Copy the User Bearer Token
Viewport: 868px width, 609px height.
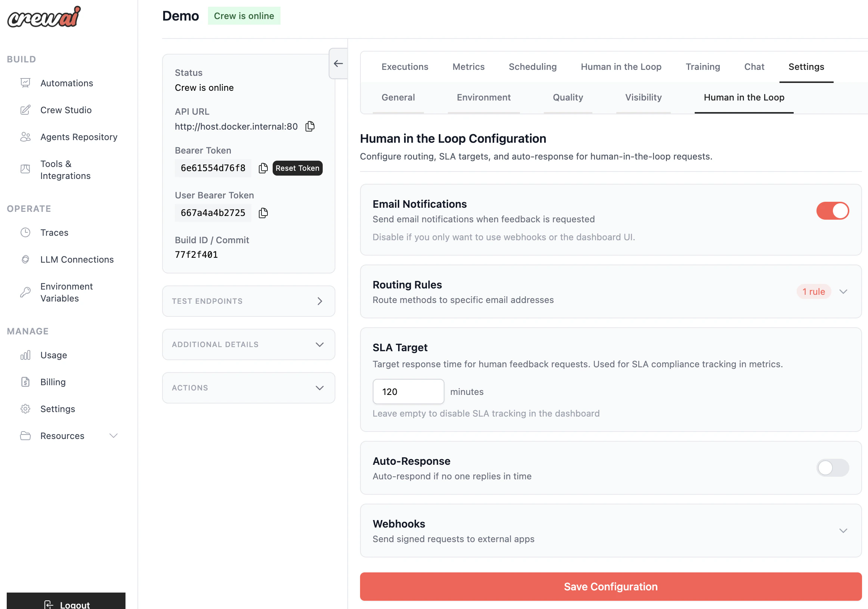tap(263, 213)
